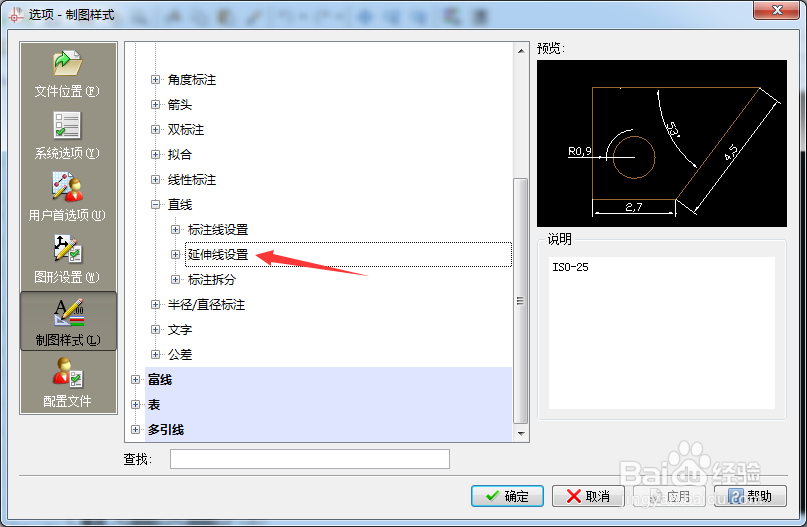Select the 半径/直径标注 item
807x527 pixels.
(x=206, y=305)
